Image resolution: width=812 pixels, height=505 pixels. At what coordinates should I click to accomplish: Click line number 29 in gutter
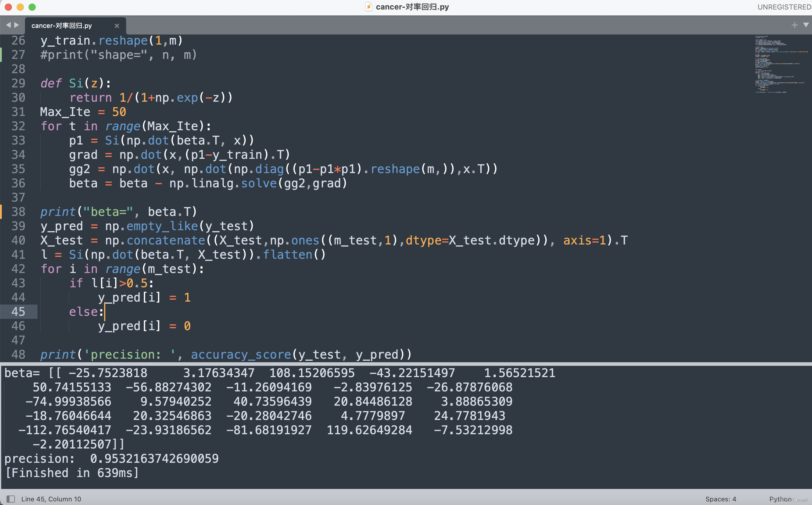tap(18, 83)
